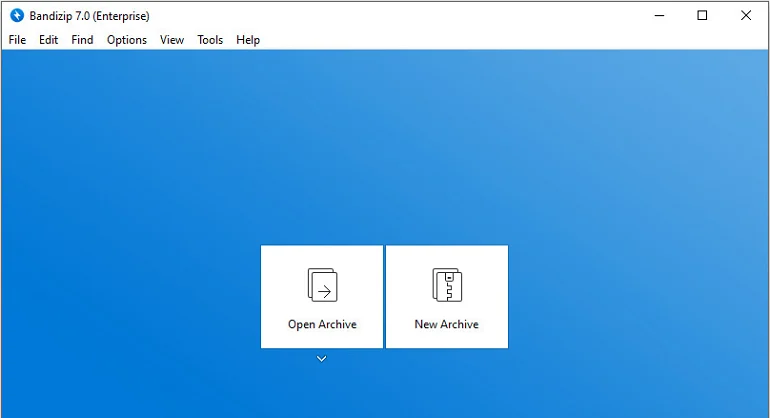Click the Open Archive tile

coord(322,297)
